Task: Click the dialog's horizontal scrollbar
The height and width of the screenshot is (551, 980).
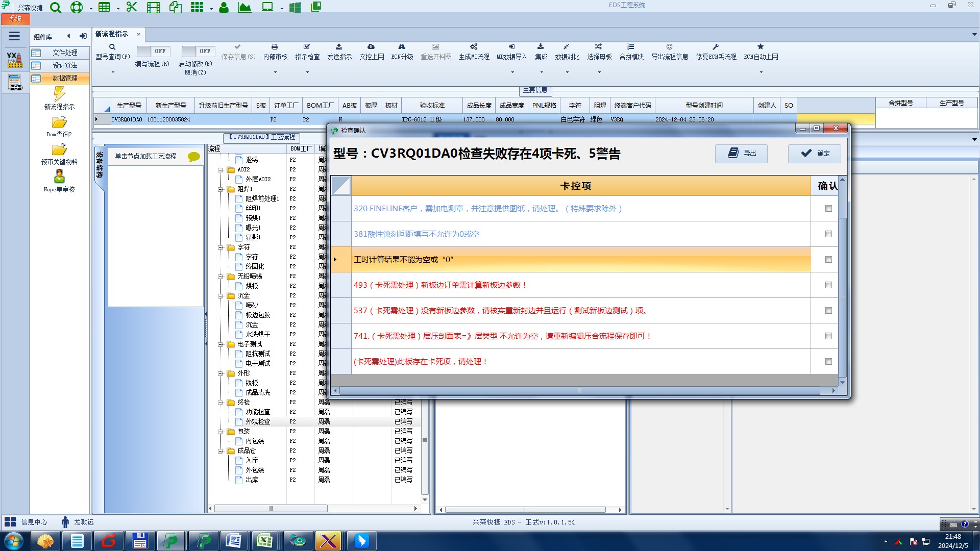Action: [579, 391]
